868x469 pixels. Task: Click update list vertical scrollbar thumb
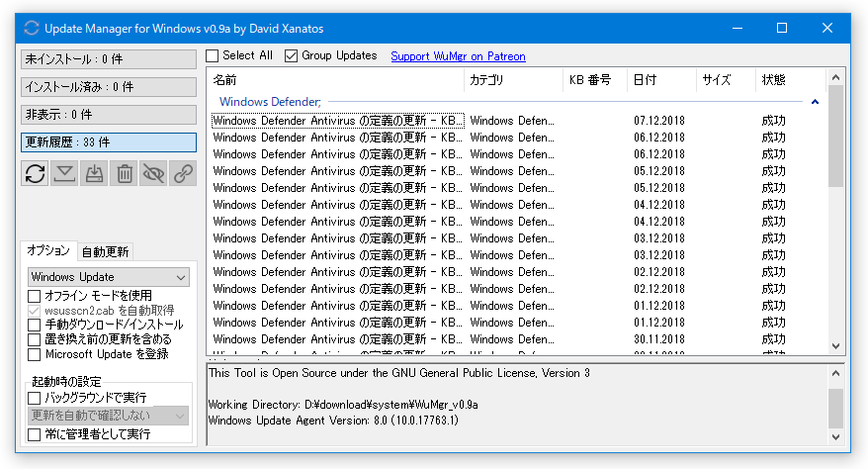pos(836,137)
